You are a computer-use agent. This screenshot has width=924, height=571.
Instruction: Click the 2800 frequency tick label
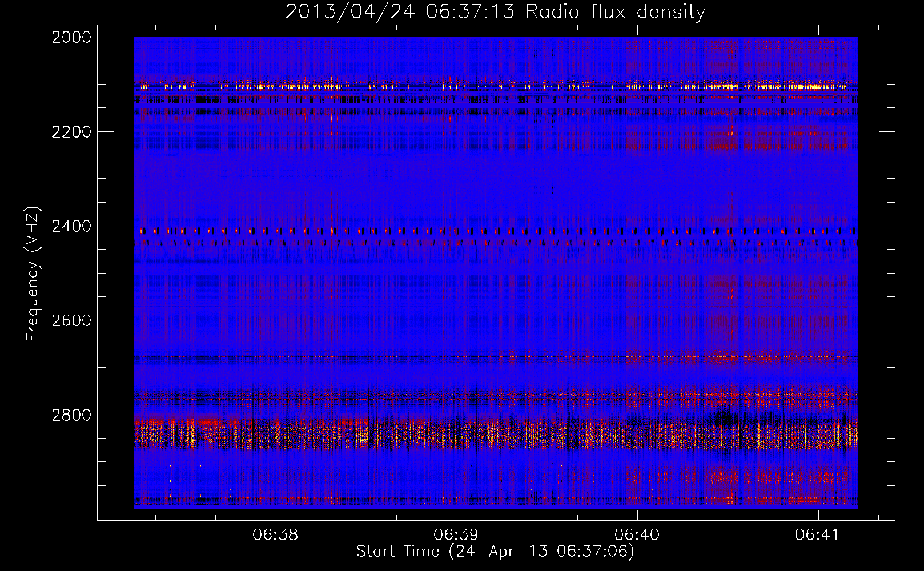(x=71, y=415)
